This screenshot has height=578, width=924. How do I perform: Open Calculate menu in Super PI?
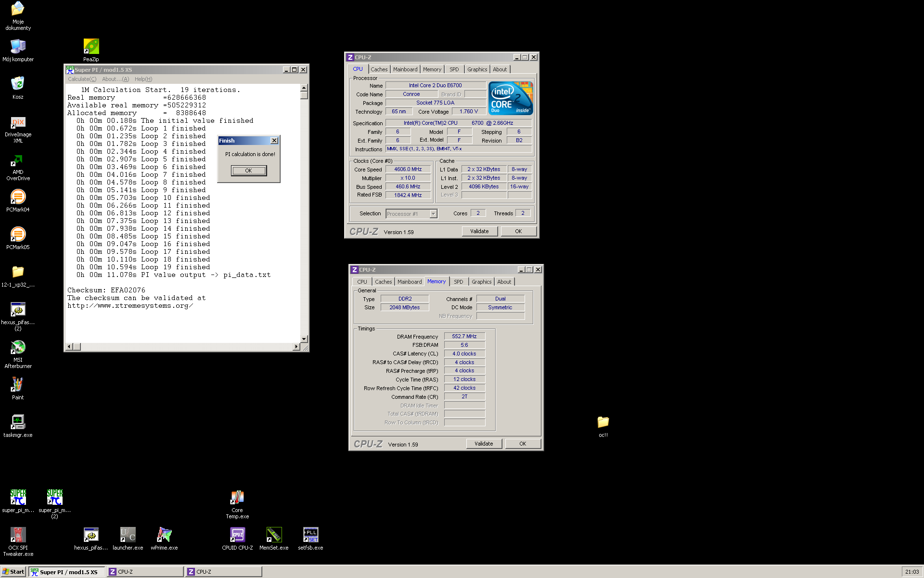click(x=82, y=79)
